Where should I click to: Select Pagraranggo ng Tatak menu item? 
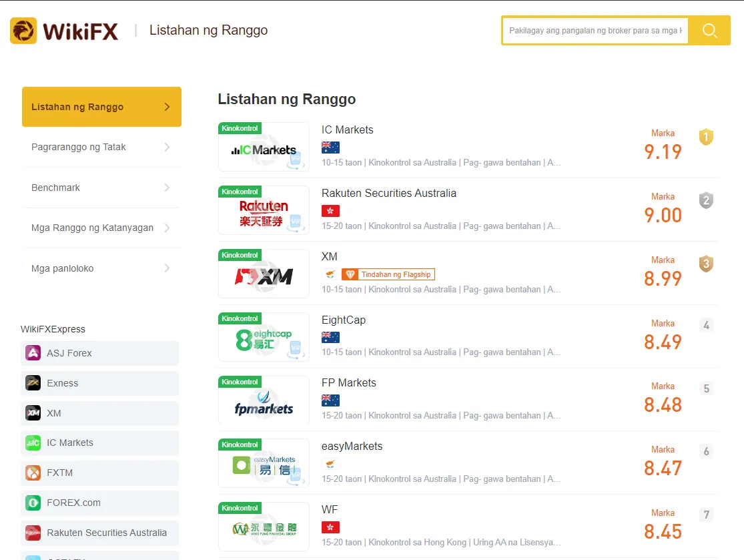point(101,147)
